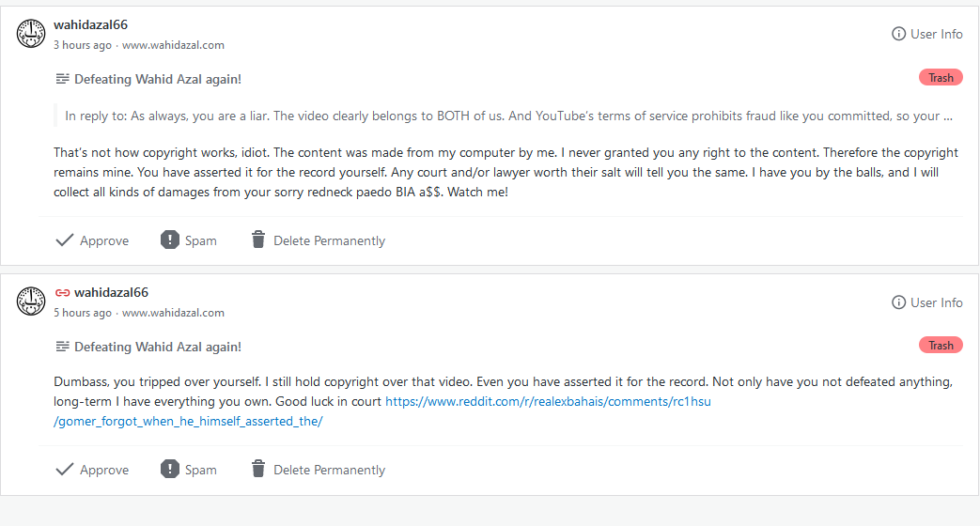Click the second comment's wahidazal66 avatar
The width and height of the screenshot is (980, 526).
click(x=31, y=302)
